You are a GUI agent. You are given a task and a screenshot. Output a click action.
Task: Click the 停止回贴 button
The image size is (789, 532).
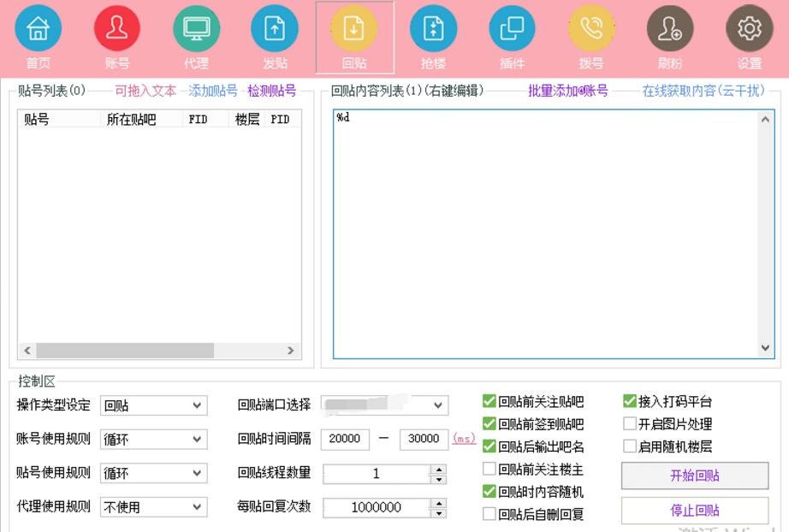coord(695,511)
